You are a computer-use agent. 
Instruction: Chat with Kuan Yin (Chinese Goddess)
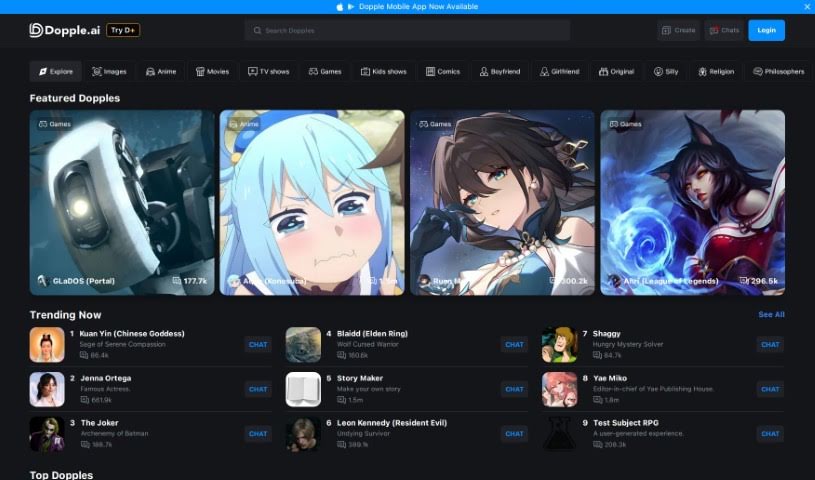(258, 345)
